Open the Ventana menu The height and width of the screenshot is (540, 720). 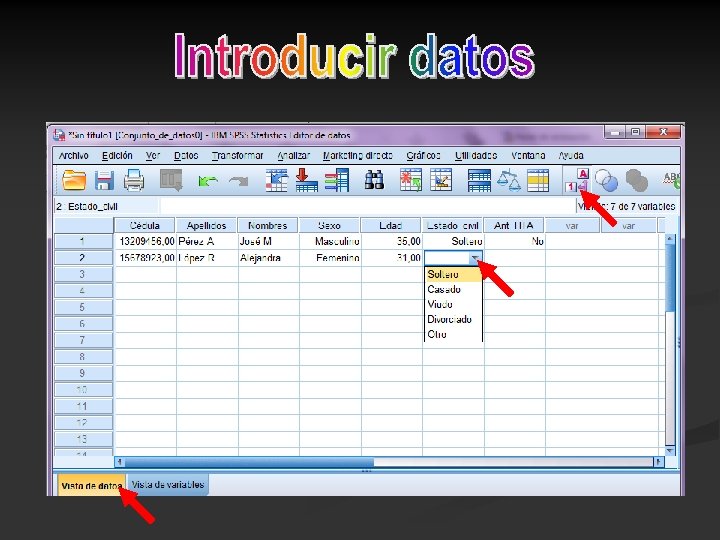pos(528,156)
